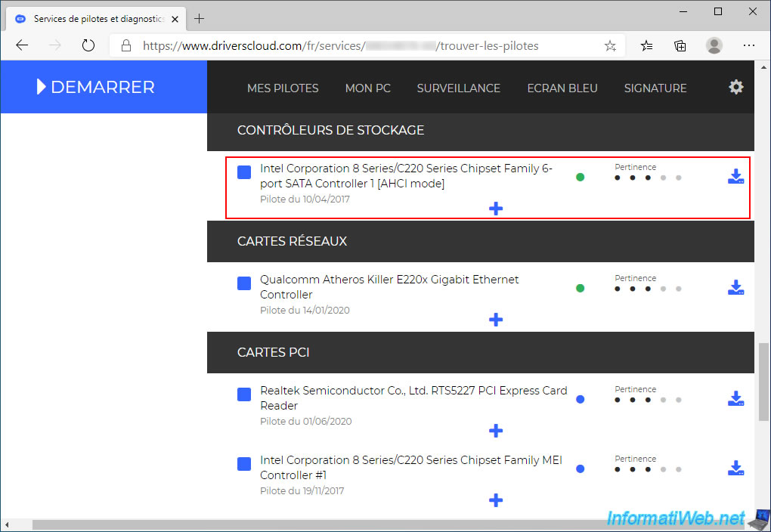This screenshot has height=532, width=771.
Task: Click the scrollbar up arrow
Action: pos(763,66)
